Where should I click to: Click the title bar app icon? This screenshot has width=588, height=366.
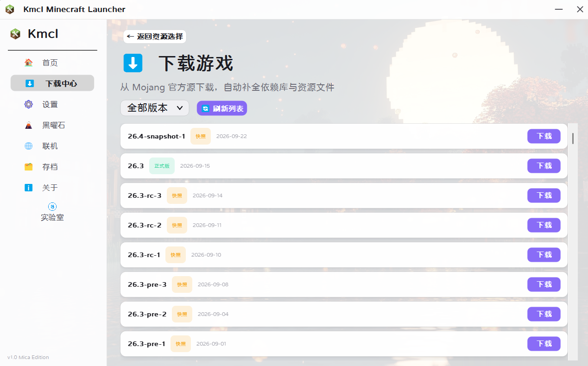point(10,9)
